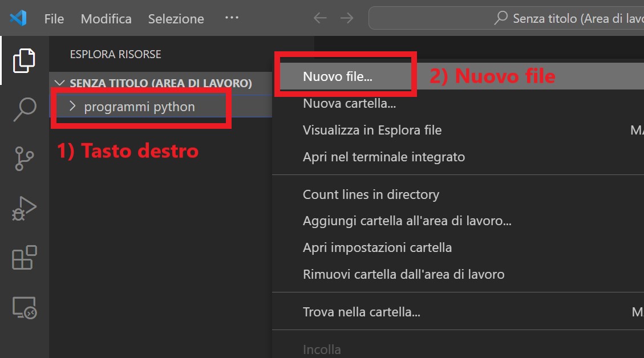Open the Selezione menu
Screen dimensions: 644x358
point(176,19)
